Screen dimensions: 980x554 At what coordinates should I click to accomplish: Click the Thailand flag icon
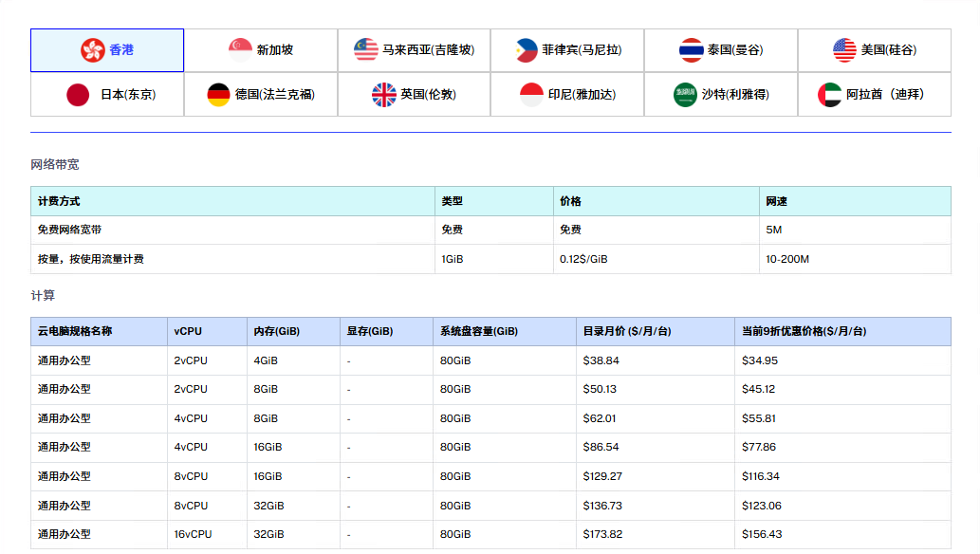click(691, 50)
